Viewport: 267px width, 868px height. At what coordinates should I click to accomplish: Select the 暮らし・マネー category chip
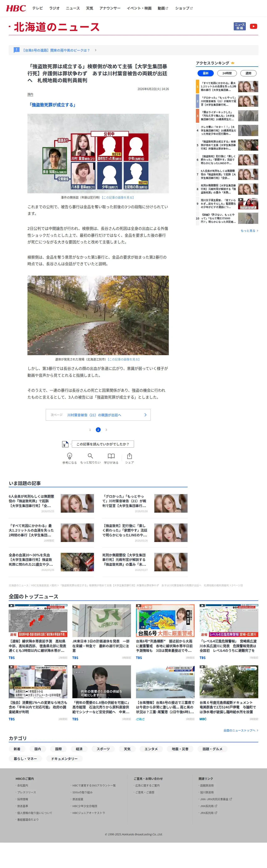(25, 759)
